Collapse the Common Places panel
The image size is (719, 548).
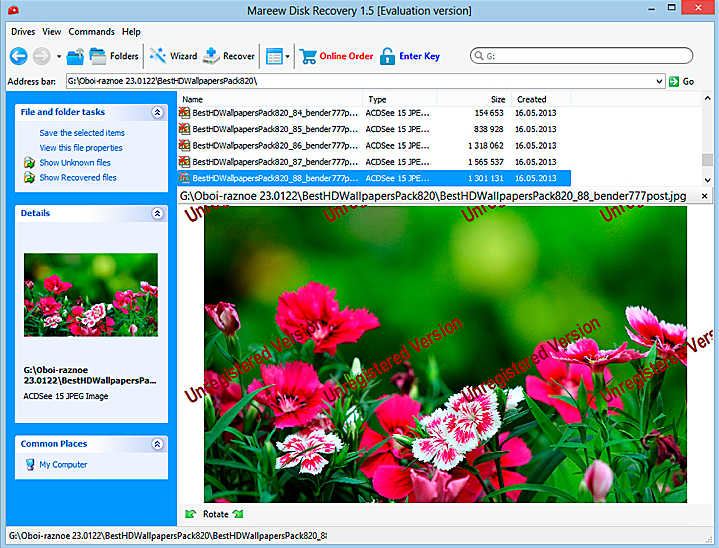[x=157, y=444]
